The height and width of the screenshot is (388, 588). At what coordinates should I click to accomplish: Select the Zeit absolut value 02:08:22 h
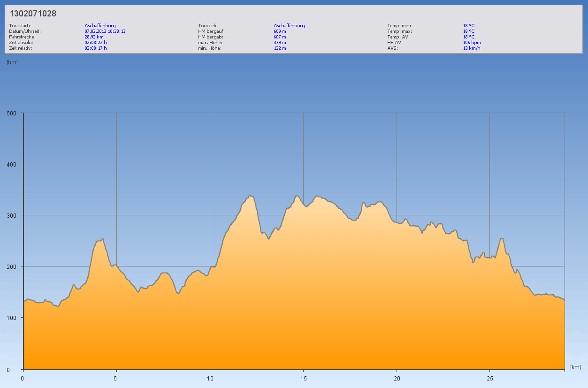96,42
